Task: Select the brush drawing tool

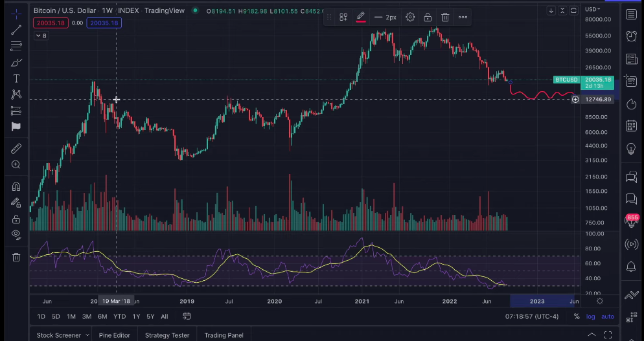Action: [16, 62]
